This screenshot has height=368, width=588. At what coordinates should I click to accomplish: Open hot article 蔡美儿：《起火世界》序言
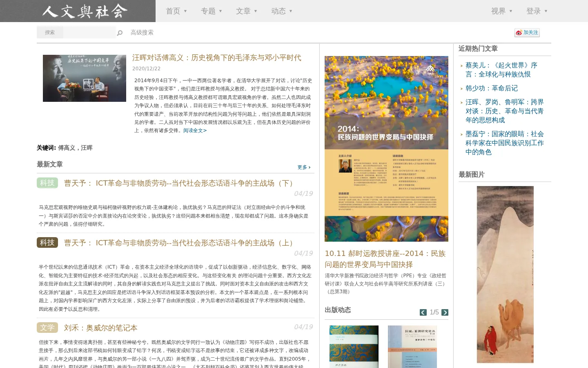point(501,70)
